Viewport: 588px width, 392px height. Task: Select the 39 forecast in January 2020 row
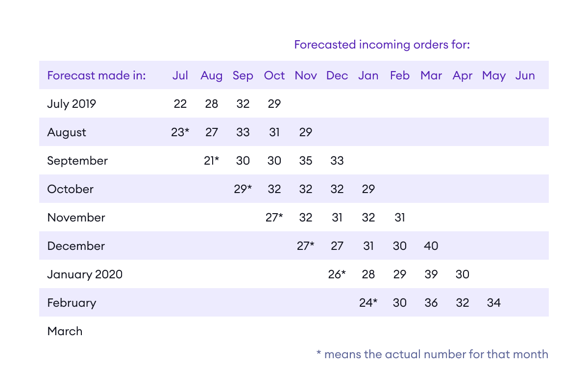pyautogui.click(x=431, y=274)
